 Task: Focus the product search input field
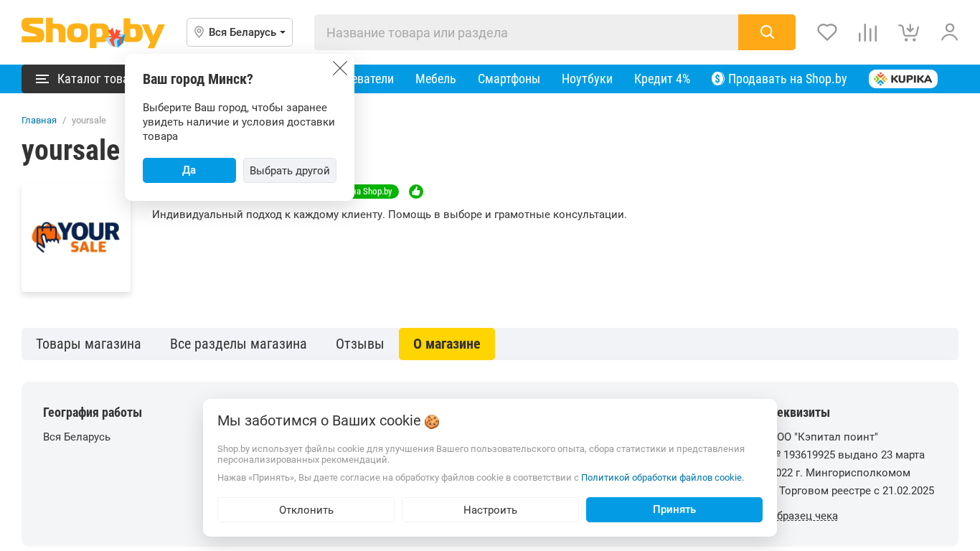click(x=526, y=32)
